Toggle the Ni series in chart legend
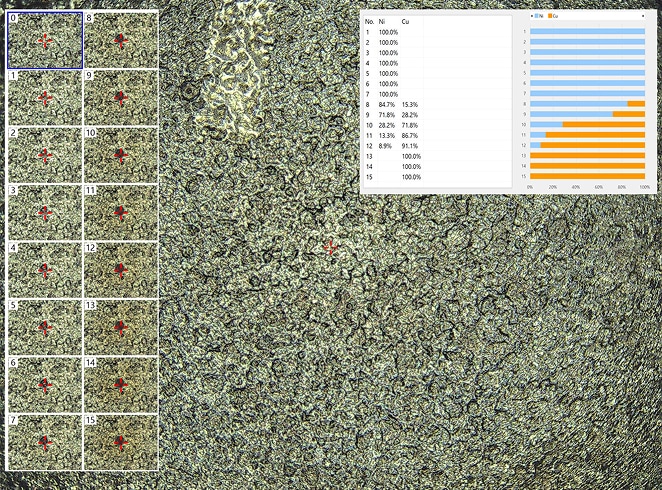The width and height of the screenshot is (662, 490). click(x=539, y=18)
